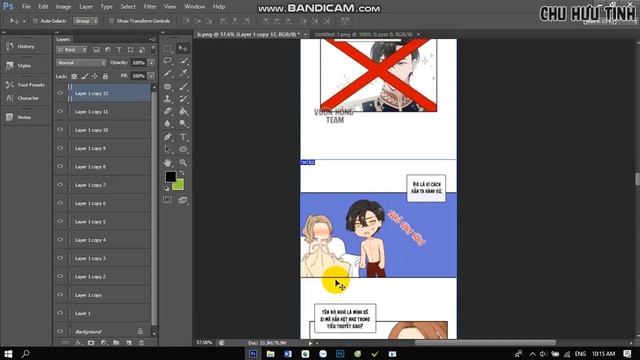
Task: Select the History Brush tool
Action: pyautogui.click(x=183, y=99)
